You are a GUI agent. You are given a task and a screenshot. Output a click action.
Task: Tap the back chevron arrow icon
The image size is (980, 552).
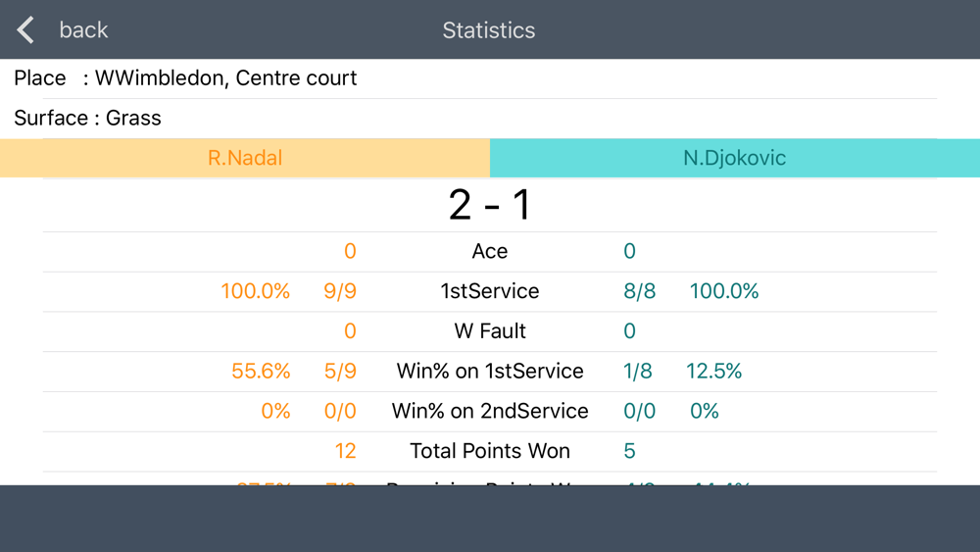25,30
